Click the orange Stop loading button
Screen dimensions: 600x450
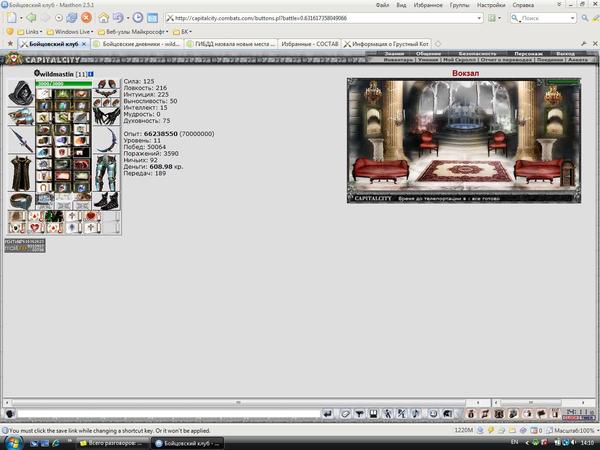pyautogui.click(x=86, y=18)
